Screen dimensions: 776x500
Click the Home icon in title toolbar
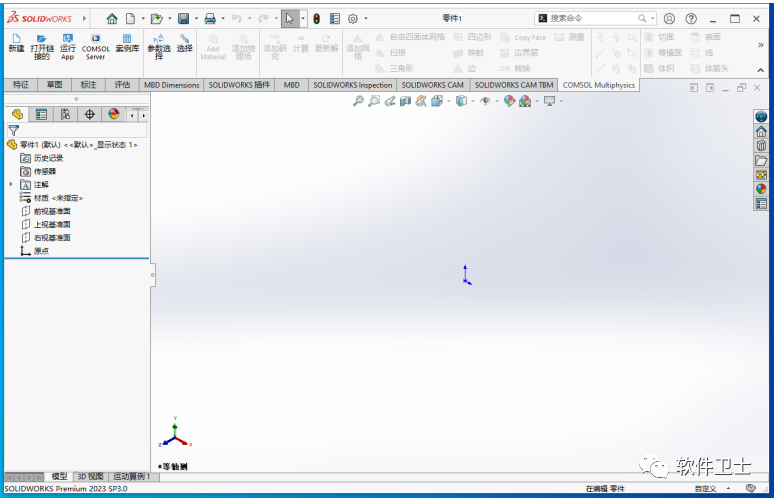(112, 19)
